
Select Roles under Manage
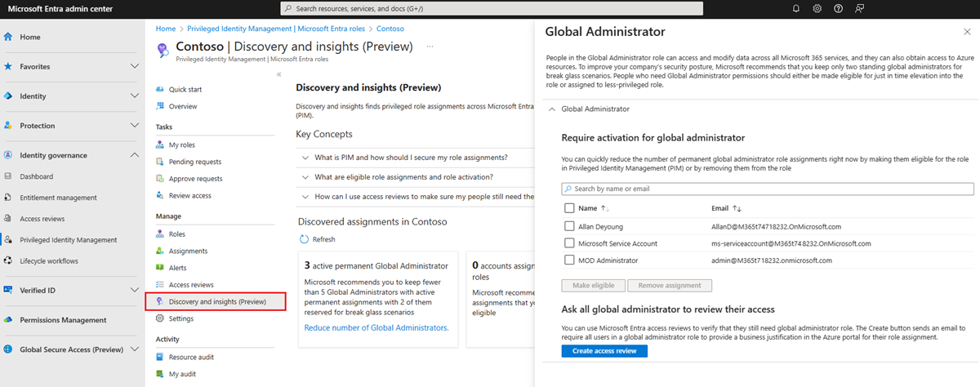click(176, 234)
